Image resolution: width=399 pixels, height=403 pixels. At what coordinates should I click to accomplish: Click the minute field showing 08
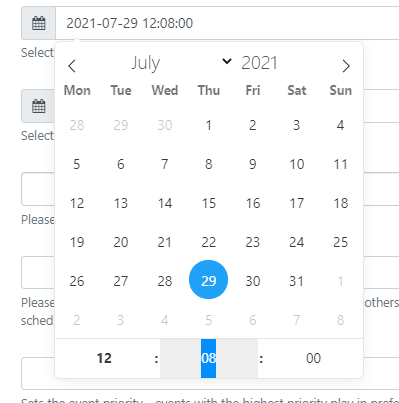tap(209, 358)
